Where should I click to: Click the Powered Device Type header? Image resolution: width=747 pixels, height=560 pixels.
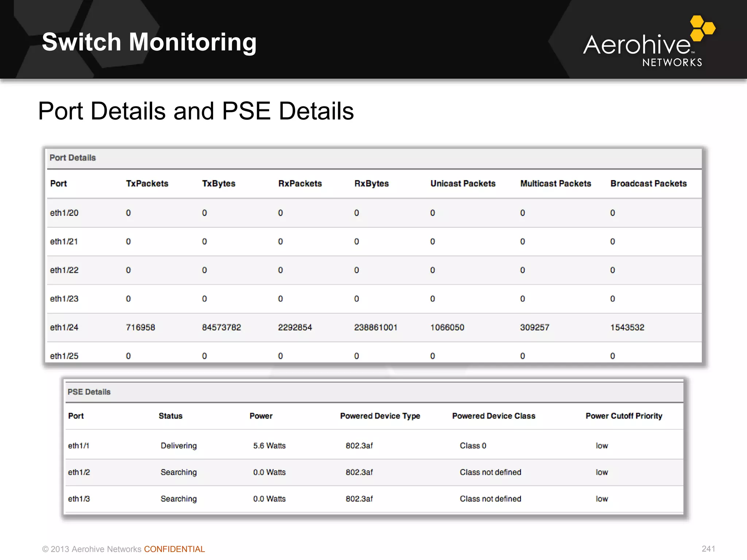pyautogui.click(x=380, y=416)
